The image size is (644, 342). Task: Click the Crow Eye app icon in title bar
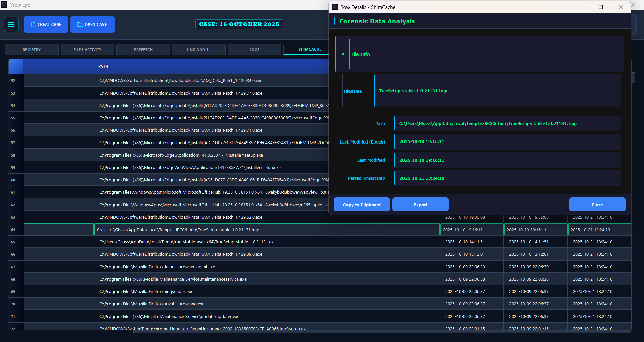[4, 5]
